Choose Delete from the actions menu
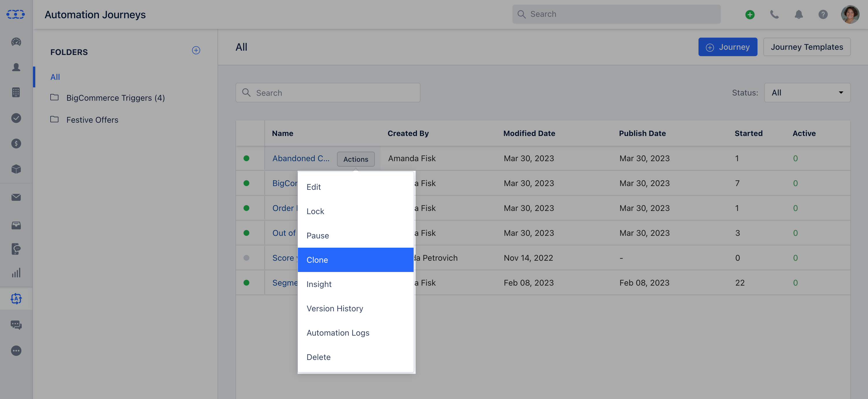The height and width of the screenshot is (399, 868). click(355, 357)
